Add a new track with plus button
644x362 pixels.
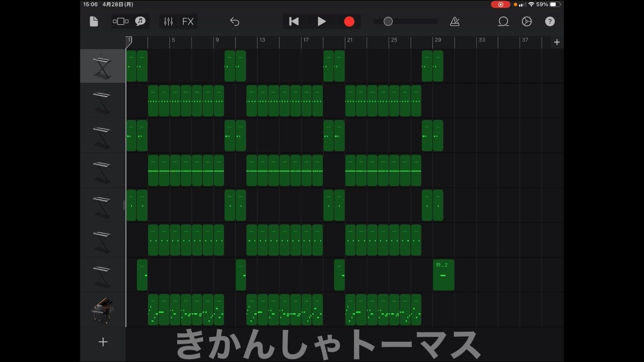103,342
